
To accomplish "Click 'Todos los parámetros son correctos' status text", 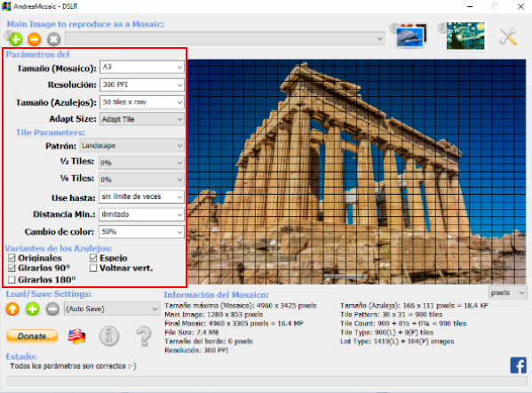I will (x=73, y=365).
